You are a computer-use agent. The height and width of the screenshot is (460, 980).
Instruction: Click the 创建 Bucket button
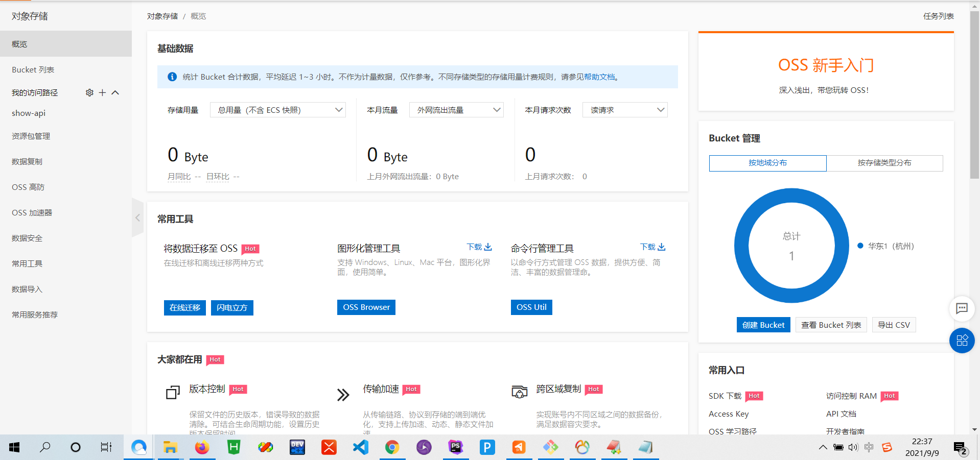pyautogui.click(x=763, y=325)
